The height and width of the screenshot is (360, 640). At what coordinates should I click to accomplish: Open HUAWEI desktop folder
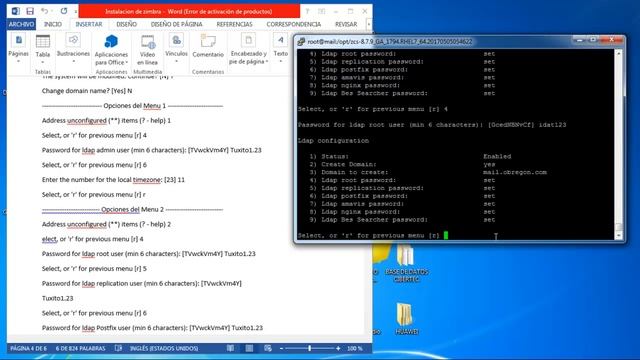pyautogui.click(x=406, y=319)
